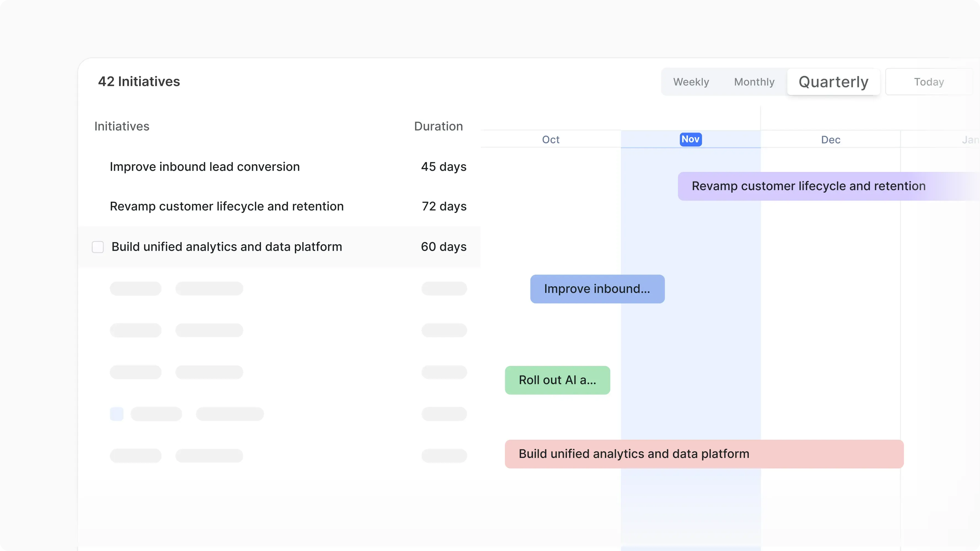Click the '60 days' duration value
The height and width of the screenshot is (551, 980).
pos(444,247)
